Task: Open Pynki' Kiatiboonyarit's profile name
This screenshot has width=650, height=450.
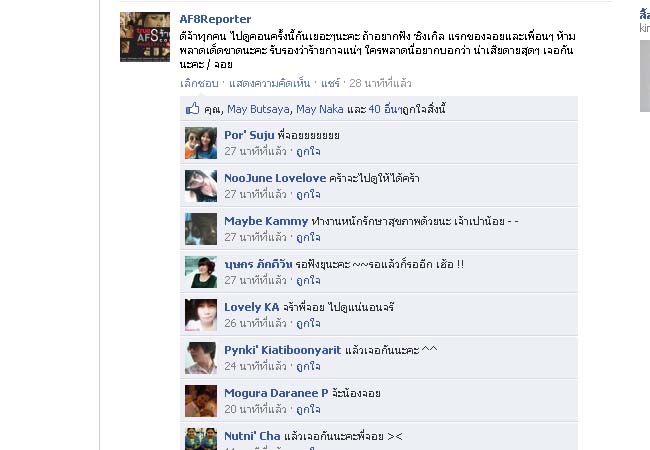Action: (283, 350)
